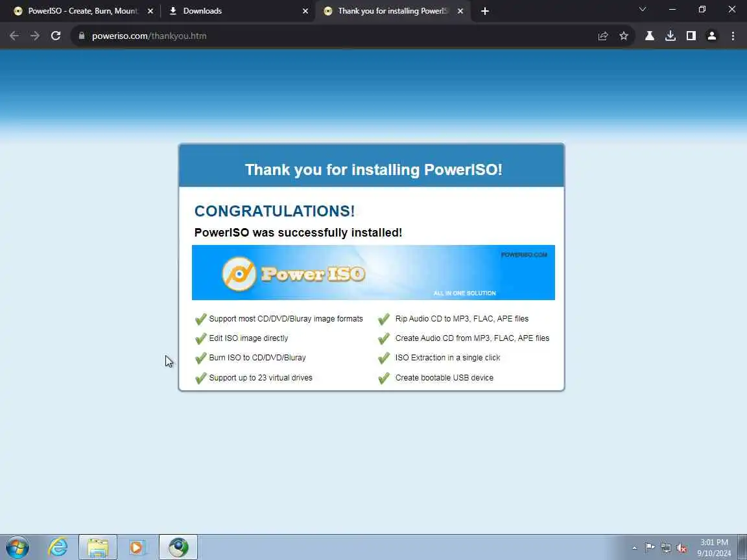Screen dimensions: 747x560
Task: Click 'Support most CD/DVD/Bluray image formats' text
Action: click(286, 319)
